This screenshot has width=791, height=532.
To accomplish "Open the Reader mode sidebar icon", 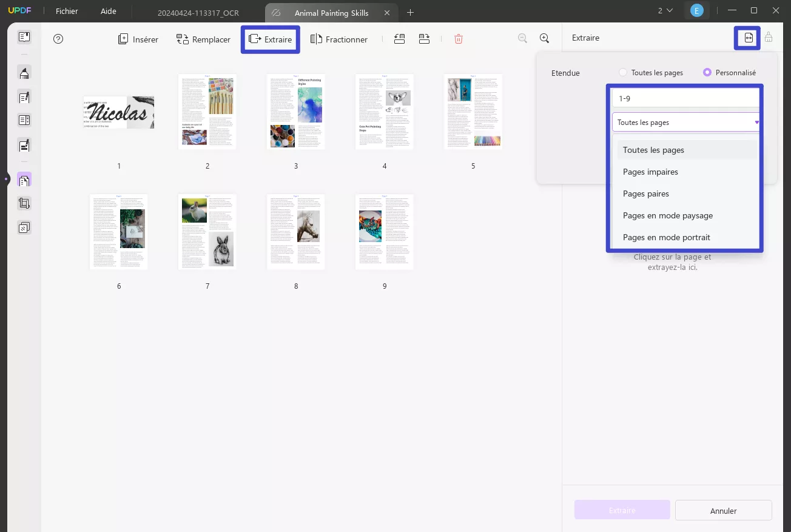I will tap(24, 37).
